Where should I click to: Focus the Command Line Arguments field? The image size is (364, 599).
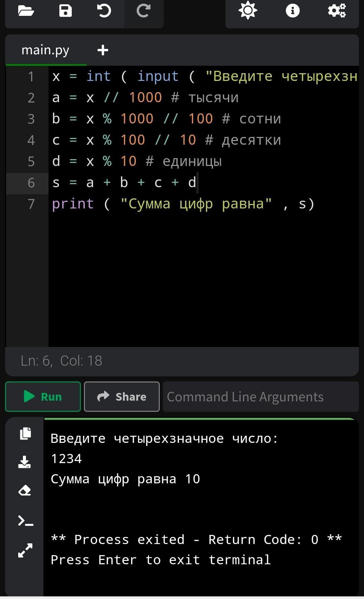point(261,397)
